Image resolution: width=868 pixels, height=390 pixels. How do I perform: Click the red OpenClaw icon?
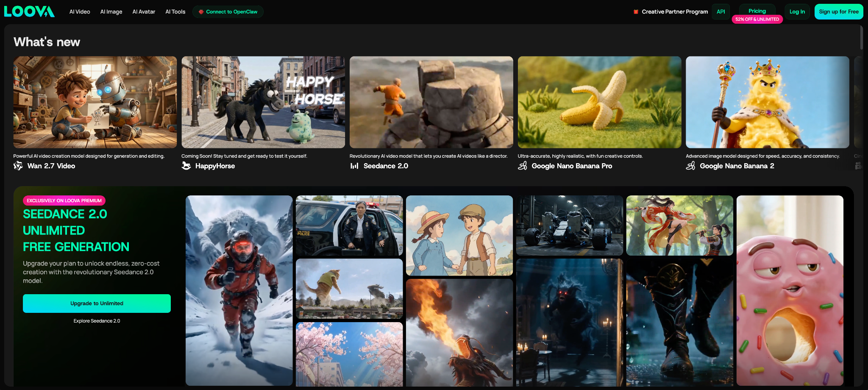(201, 12)
